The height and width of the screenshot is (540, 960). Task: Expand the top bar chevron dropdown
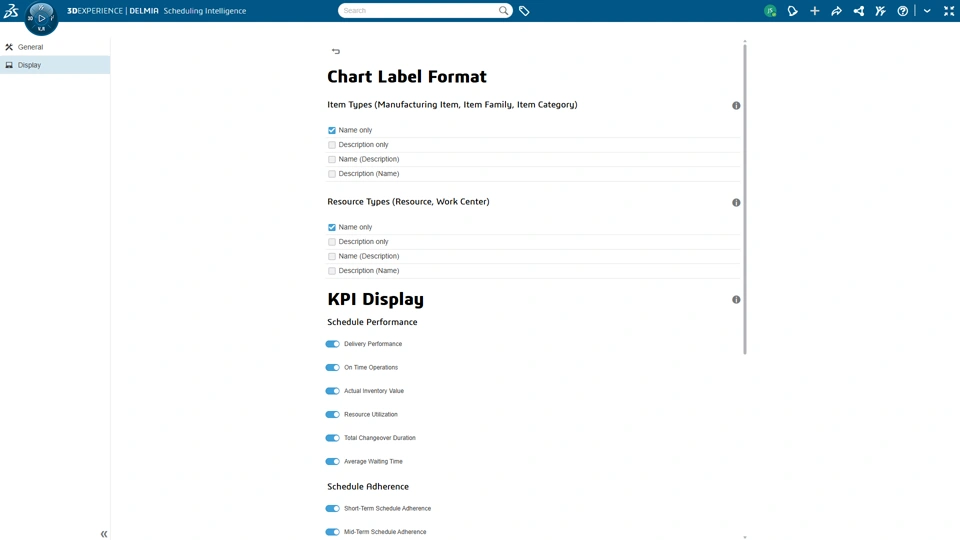click(x=927, y=11)
